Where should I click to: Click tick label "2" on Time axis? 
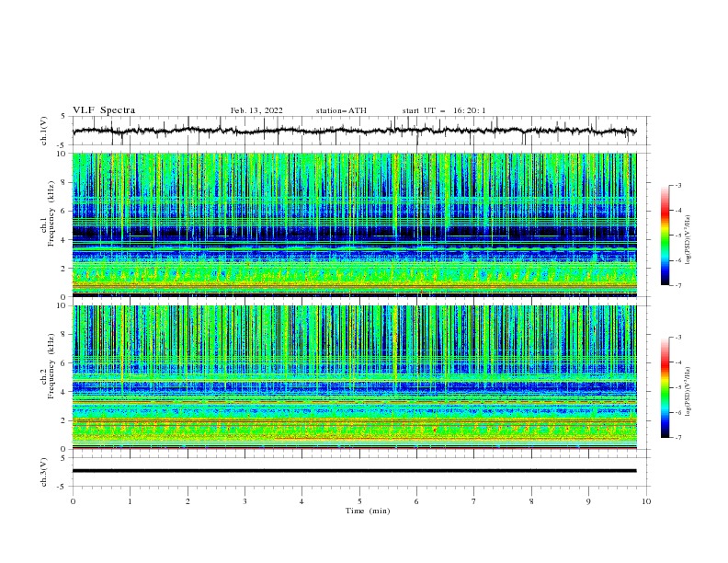pyautogui.click(x=188, y=501)
